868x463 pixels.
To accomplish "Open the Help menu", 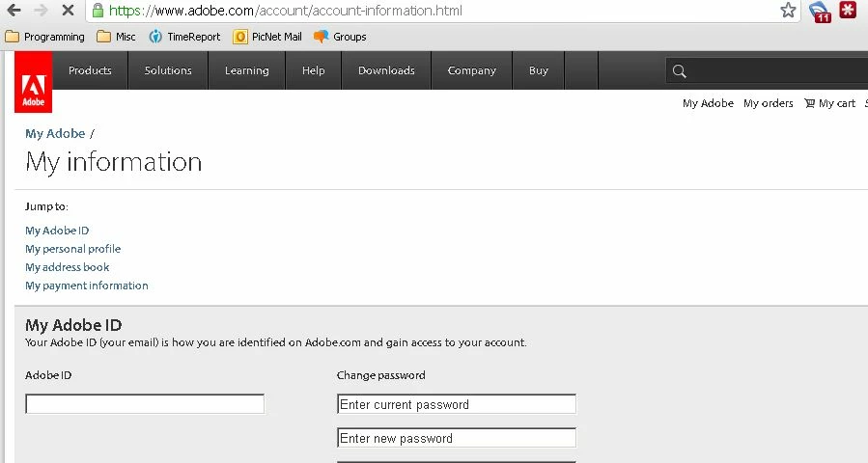I will [x=314, y=70].
